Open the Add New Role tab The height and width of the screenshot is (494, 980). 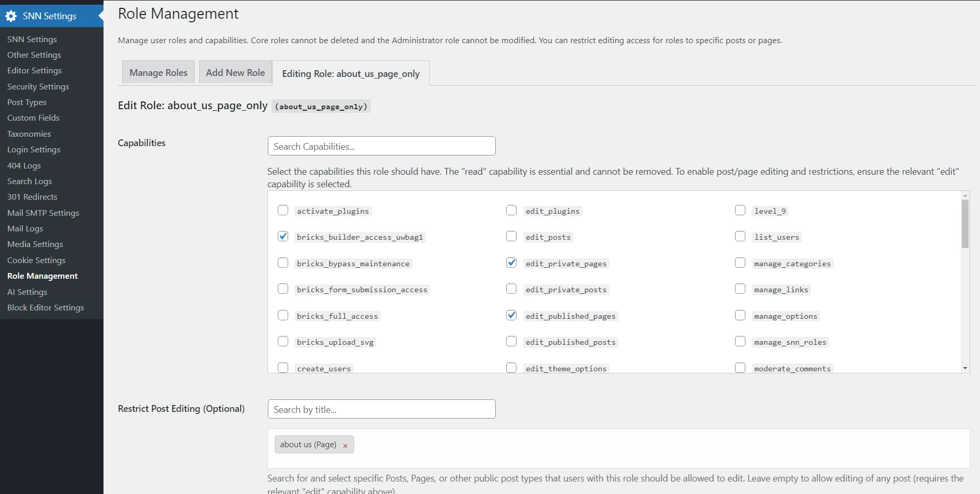235,73
